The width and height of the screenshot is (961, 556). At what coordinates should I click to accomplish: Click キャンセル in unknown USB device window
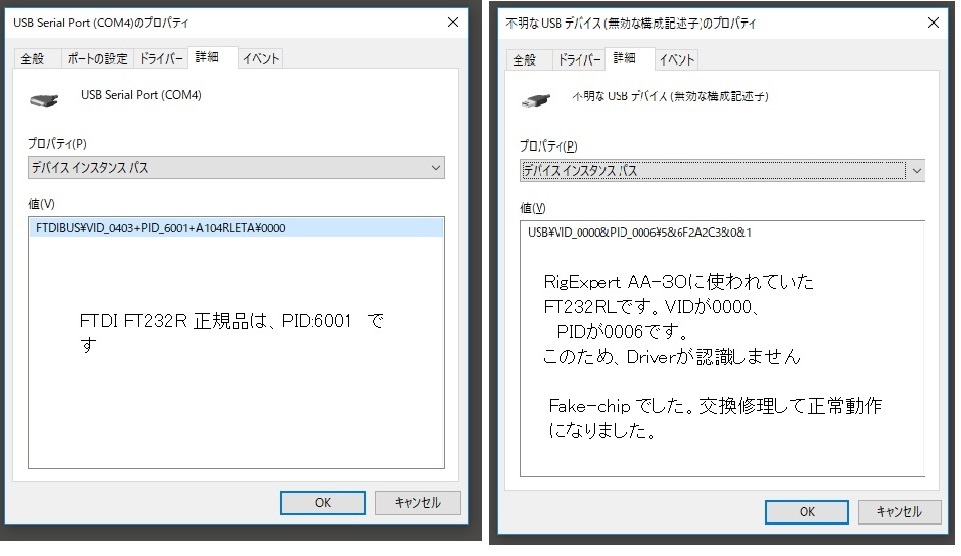click(x=899, y=512)
